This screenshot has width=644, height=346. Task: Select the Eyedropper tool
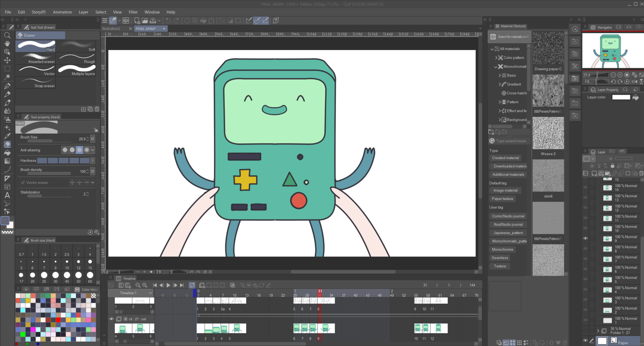coord(7,136)
